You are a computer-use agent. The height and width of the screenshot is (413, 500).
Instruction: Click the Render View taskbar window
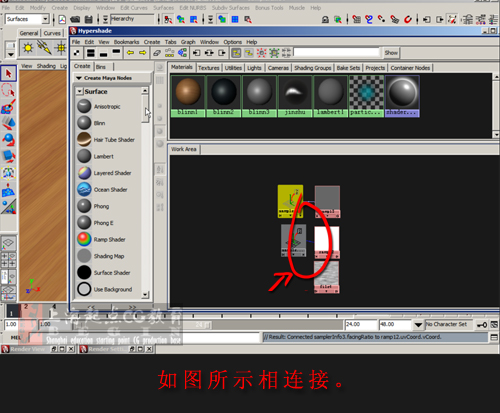[38, 349]
